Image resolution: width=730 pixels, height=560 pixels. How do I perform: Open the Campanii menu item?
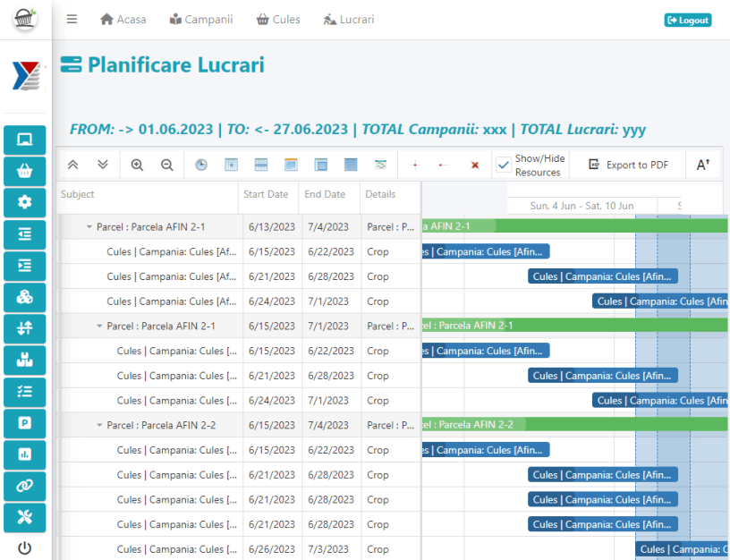[200, 20]
